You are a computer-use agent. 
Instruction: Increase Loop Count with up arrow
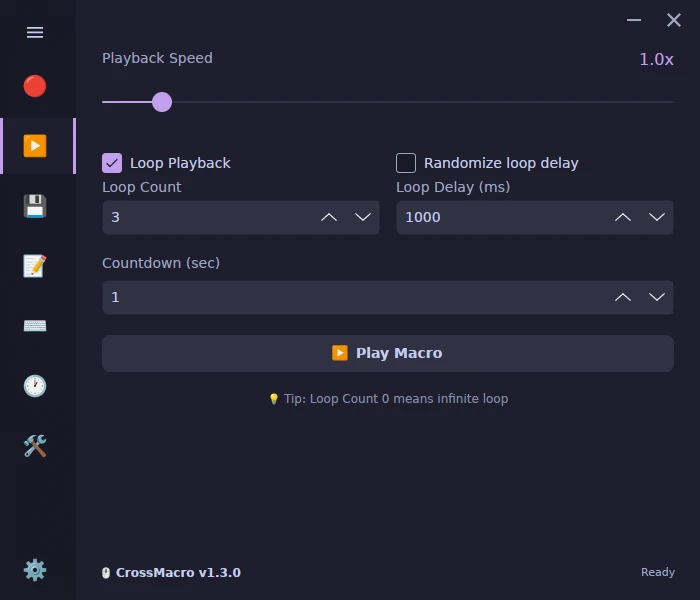[329, 217]
